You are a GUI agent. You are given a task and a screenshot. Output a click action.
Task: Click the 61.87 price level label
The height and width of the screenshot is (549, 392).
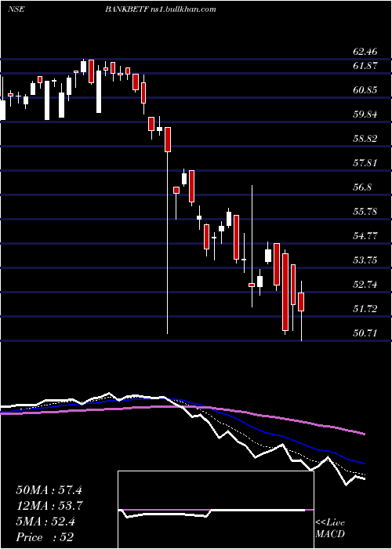click(365, 65)
